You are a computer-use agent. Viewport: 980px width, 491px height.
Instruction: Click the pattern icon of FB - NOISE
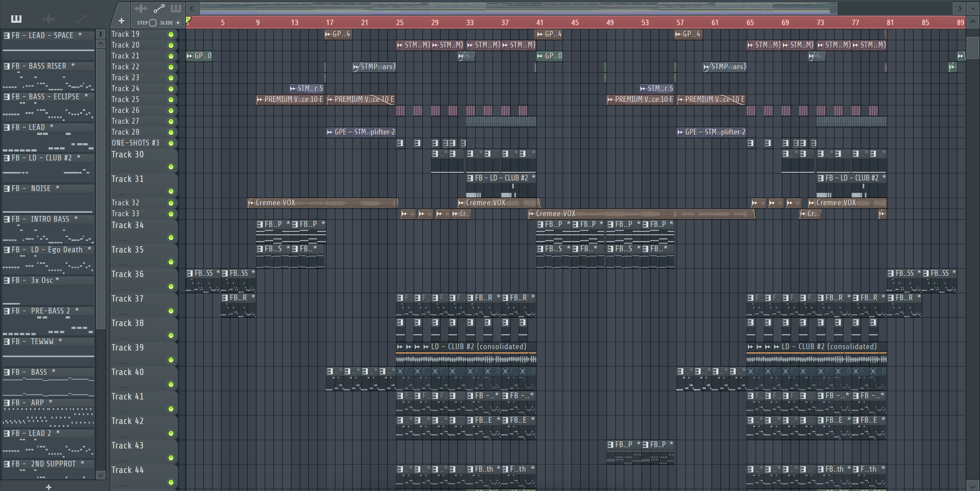pyautogui.click(x=7, y=188)
